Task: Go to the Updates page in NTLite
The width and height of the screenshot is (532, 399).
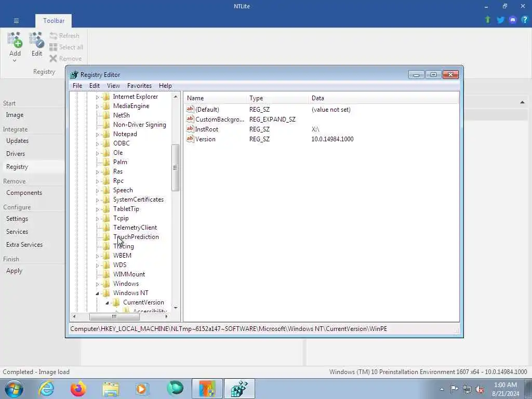Action: [x=17, y=140]
